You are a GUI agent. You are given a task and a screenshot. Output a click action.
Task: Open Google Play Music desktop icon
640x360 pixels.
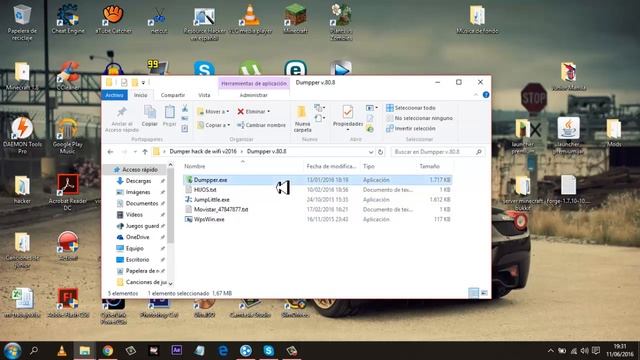68,135
